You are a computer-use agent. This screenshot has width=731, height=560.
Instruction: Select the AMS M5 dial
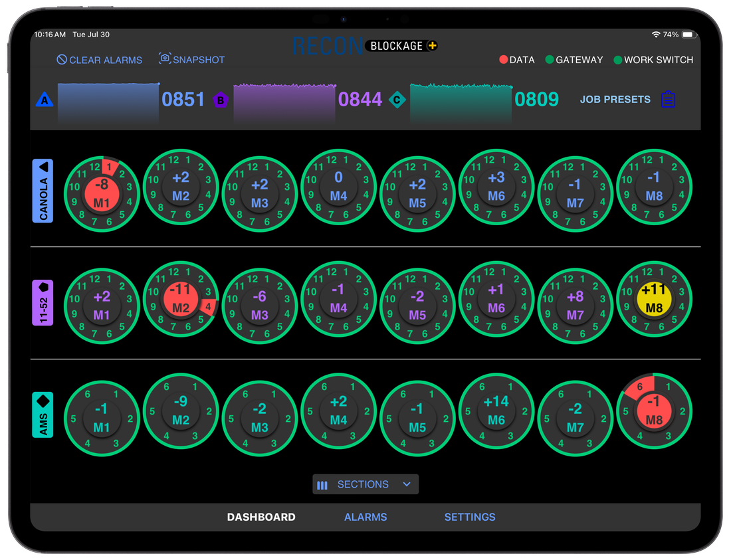point(418,419)
